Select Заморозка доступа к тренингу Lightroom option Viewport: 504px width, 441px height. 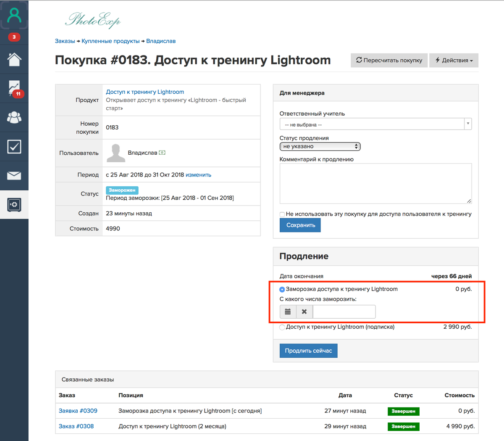[282, 289]
